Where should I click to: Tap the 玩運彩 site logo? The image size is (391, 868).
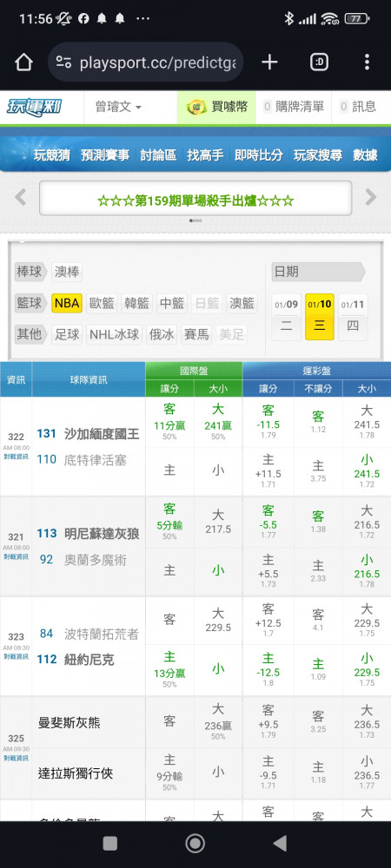35,106
